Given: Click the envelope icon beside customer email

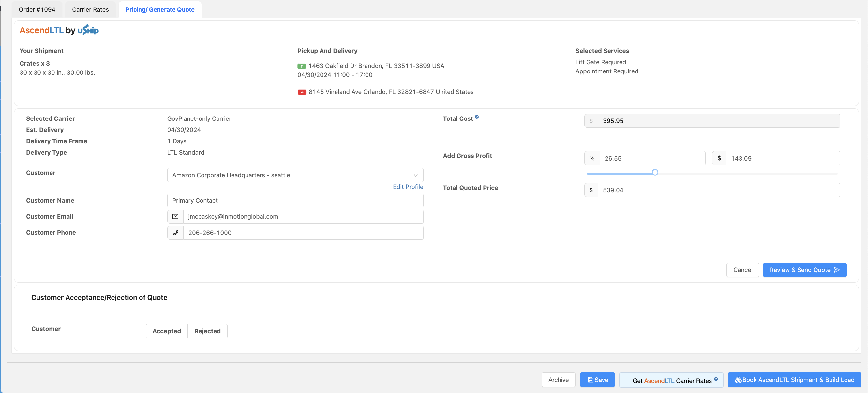Looking at the screenshot, I should [175, 216].
